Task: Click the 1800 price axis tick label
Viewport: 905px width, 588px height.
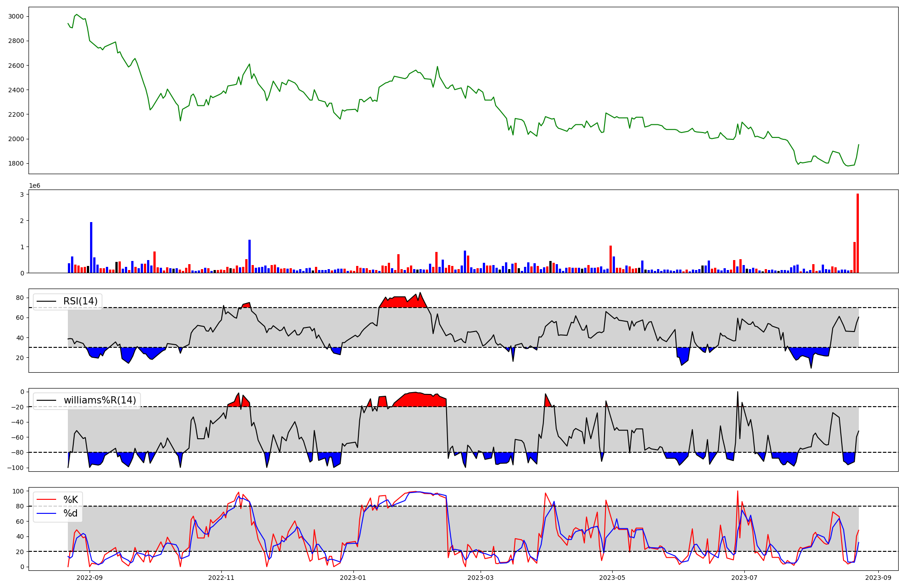Action: pos(16,163)
